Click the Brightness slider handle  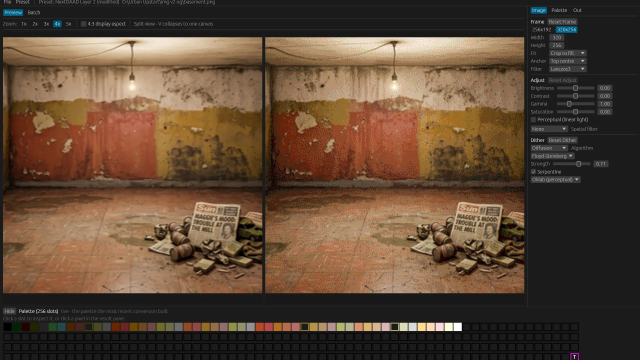coord(575,88)
